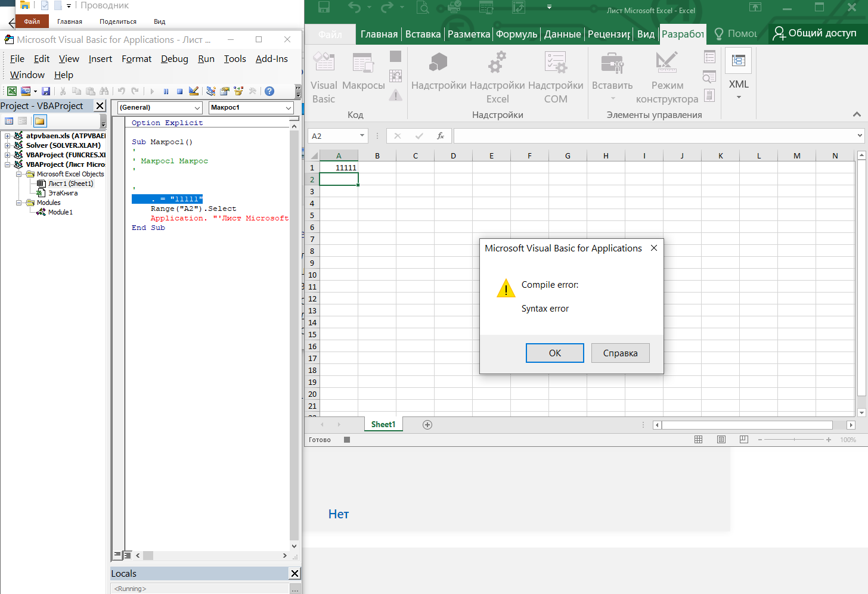Expand the Solver (SOLVER.XLAM) project node
The height and width of the screenshot is (594, 868).
coord(8,145)
